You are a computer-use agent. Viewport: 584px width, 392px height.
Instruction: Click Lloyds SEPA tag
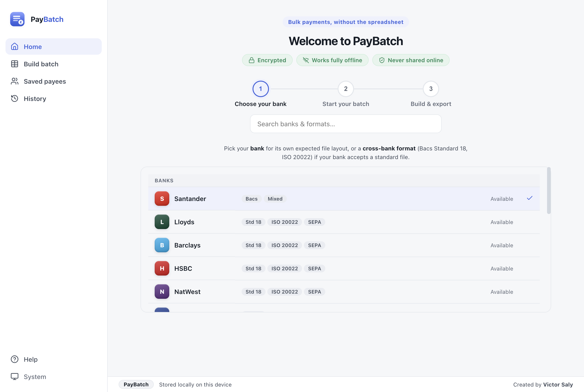pos(315,222)
